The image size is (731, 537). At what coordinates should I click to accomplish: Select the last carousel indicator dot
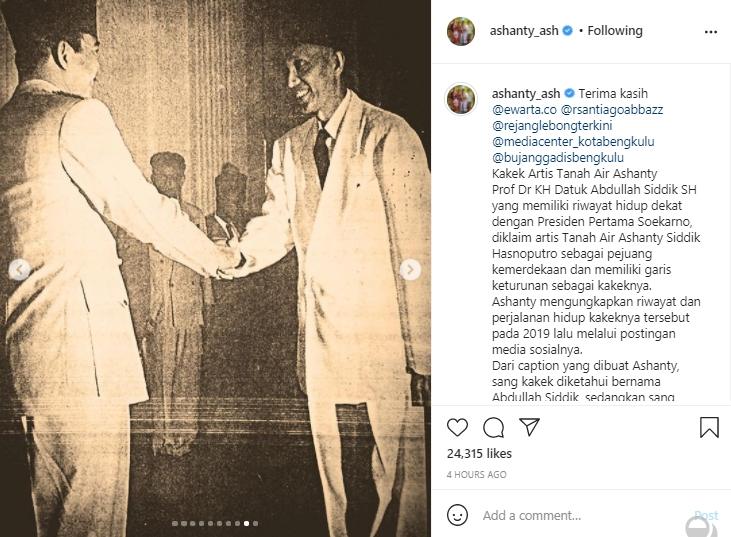pyautogui.click(x=255, y=523)
